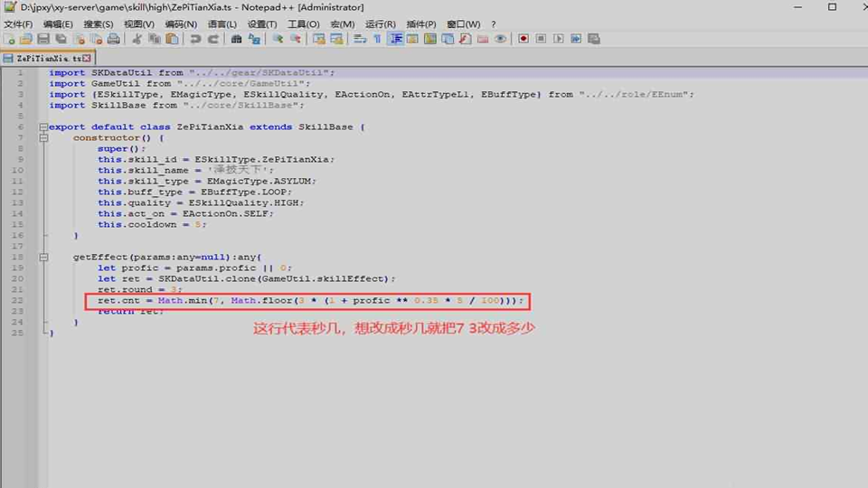Open the 搜索(S) menu
This screenshot has width=868, height=488.
[x=99, y=23]
